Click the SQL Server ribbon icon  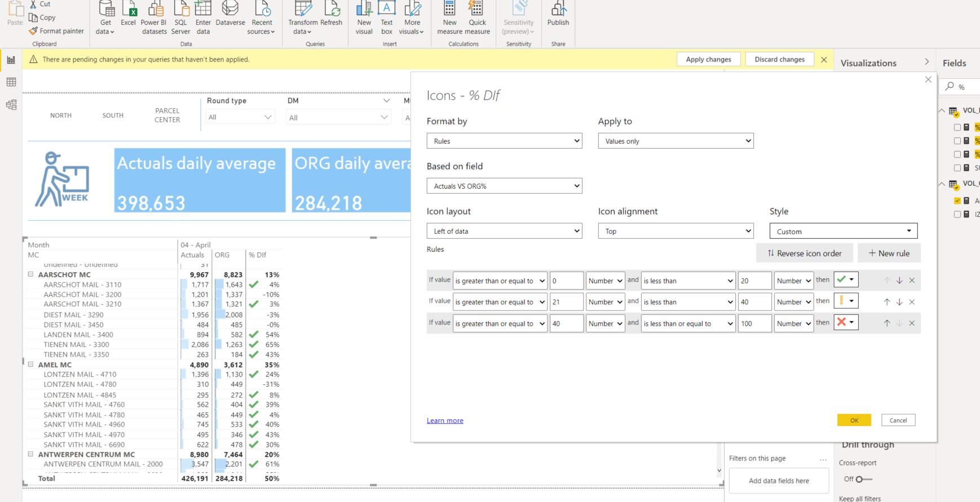tap(180, 17)
